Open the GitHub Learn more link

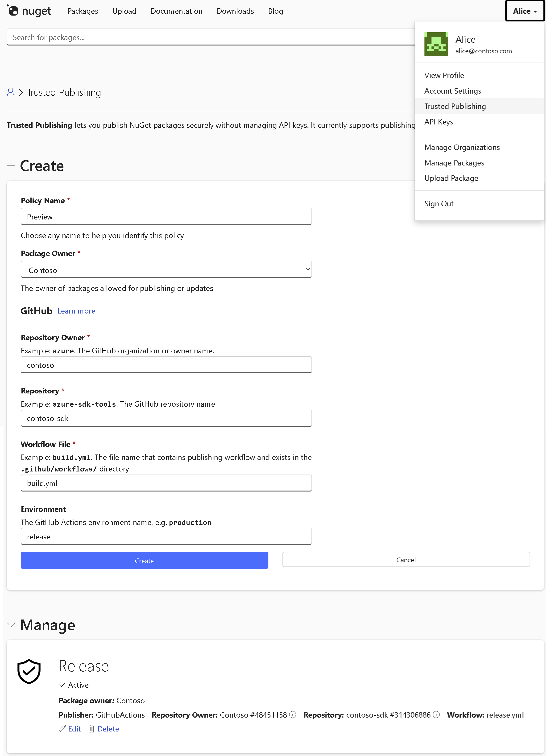(x=76, y=311)
